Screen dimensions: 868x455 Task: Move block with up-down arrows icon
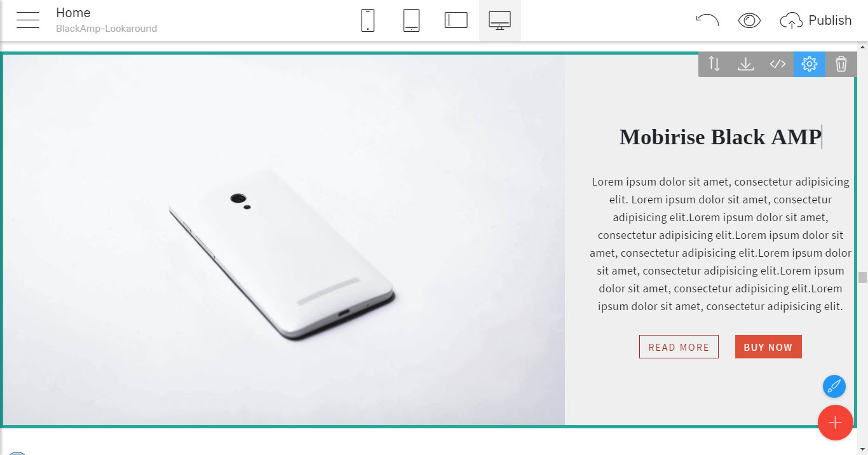(714, 64)
